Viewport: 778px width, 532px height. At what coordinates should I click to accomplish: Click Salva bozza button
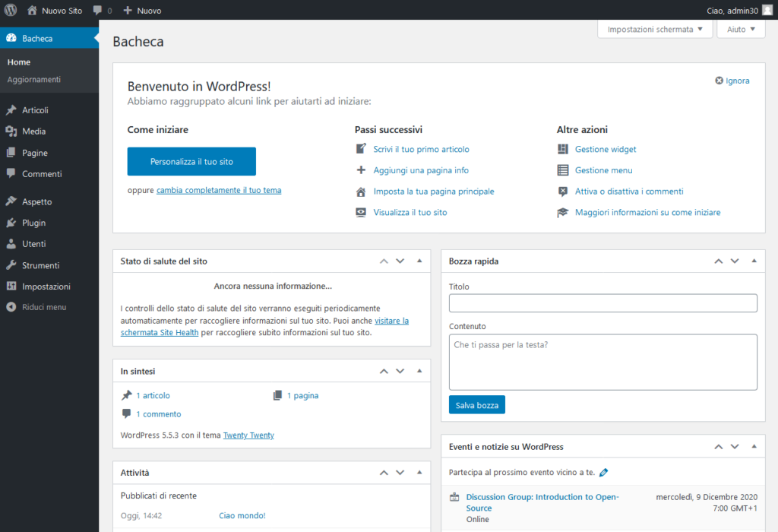click(477, 405)
